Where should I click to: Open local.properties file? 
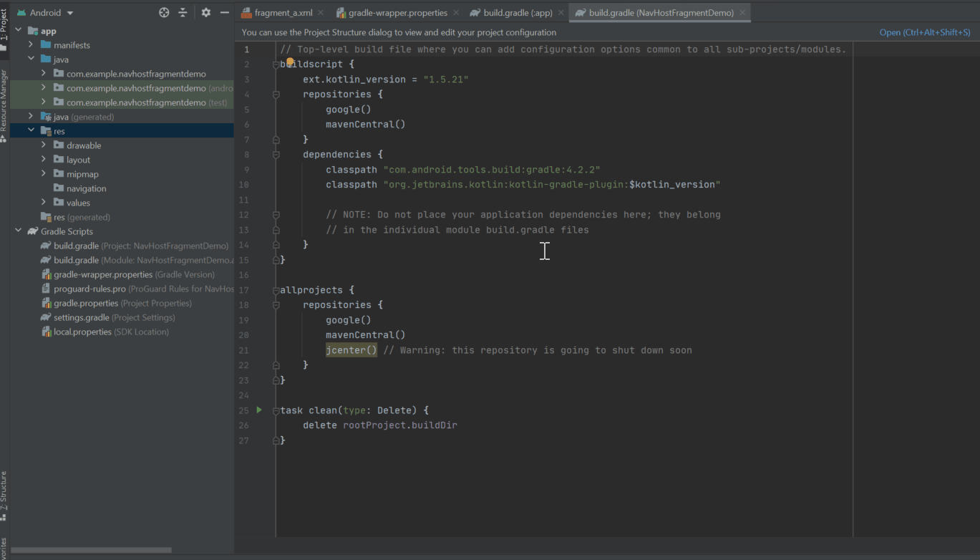pyautogui.click(x=105, y=332)
